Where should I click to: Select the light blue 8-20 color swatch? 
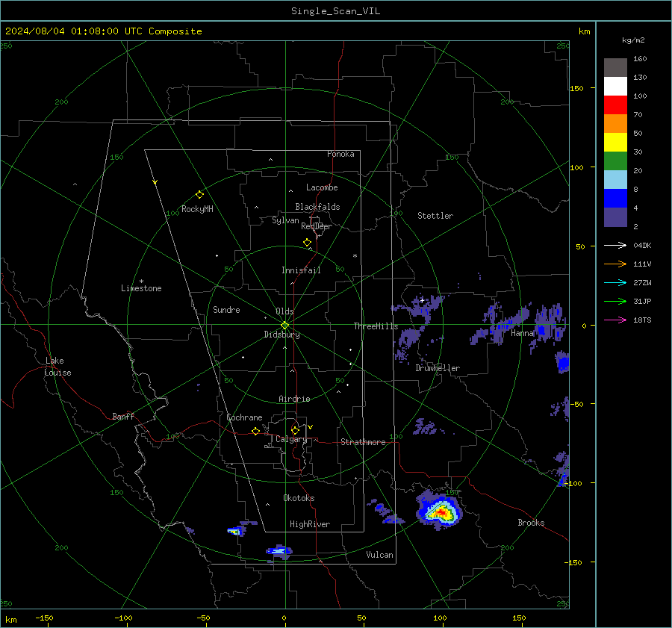[x=615, y=180]
